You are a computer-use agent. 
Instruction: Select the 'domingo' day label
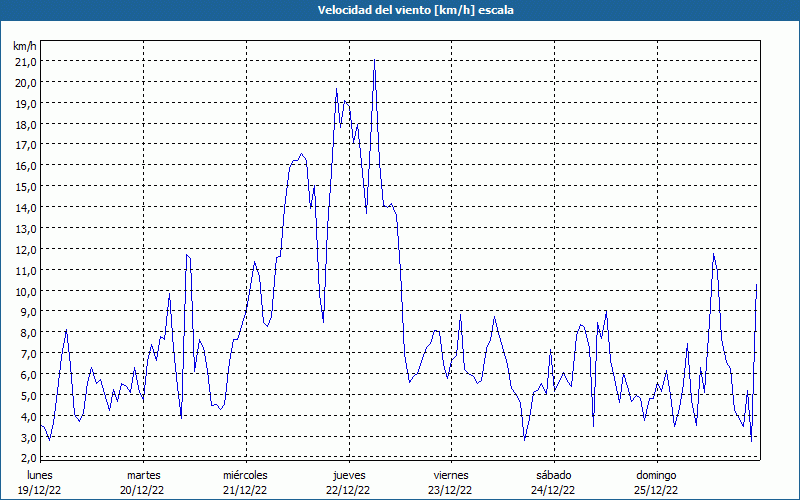656,476
